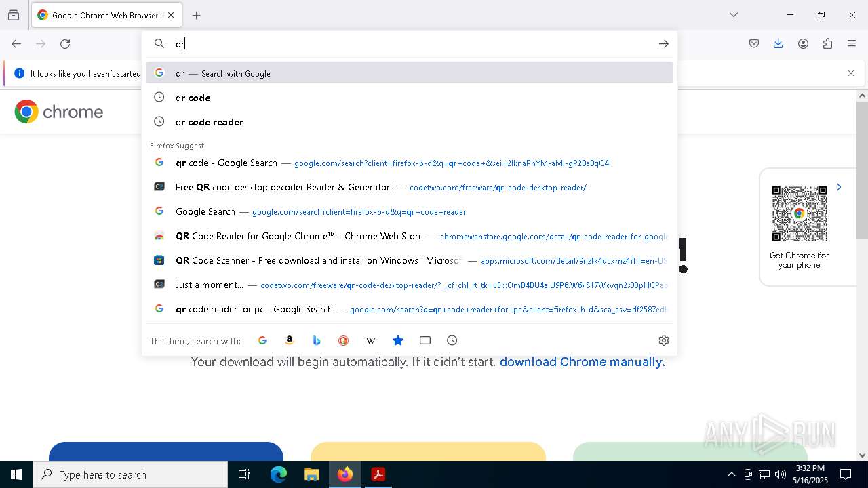Dismiss the notification bar
Screen dimensions: 868x488
click(851, 73)
